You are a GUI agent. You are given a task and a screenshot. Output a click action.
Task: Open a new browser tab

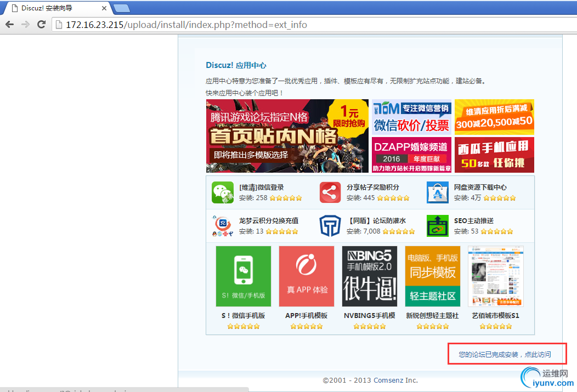click(x=121, y=8)
